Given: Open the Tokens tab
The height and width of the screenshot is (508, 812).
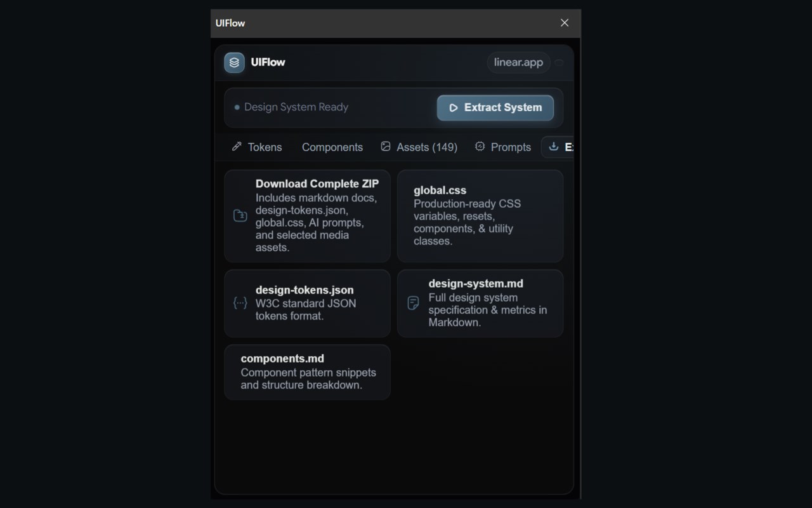Looking at the screenshot, I should tap(257, 147).
